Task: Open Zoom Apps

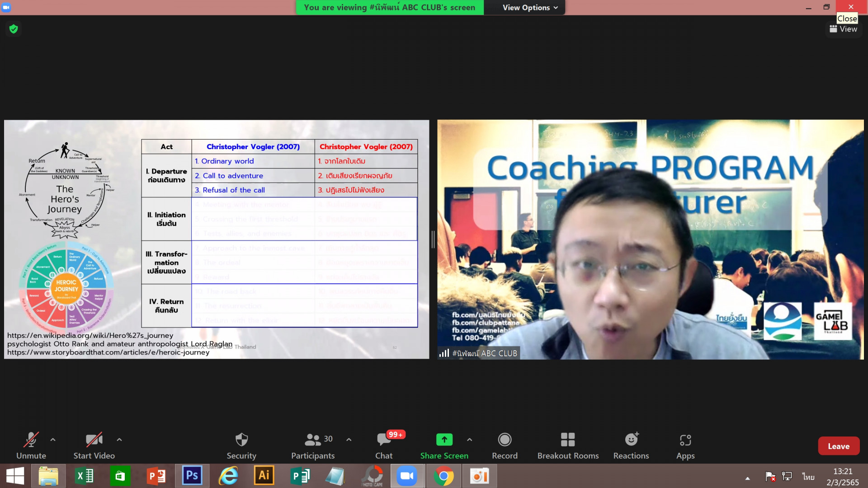Action: [x=685, y=446]
